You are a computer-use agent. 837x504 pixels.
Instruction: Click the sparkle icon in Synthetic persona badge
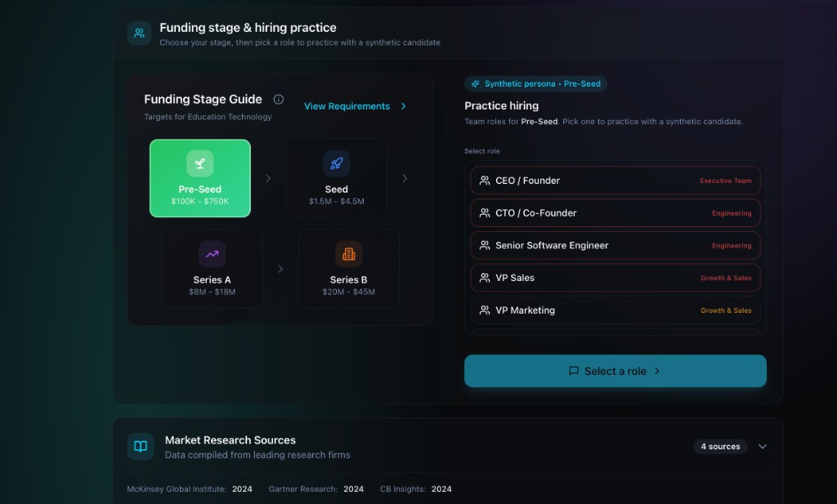point(475,84)
